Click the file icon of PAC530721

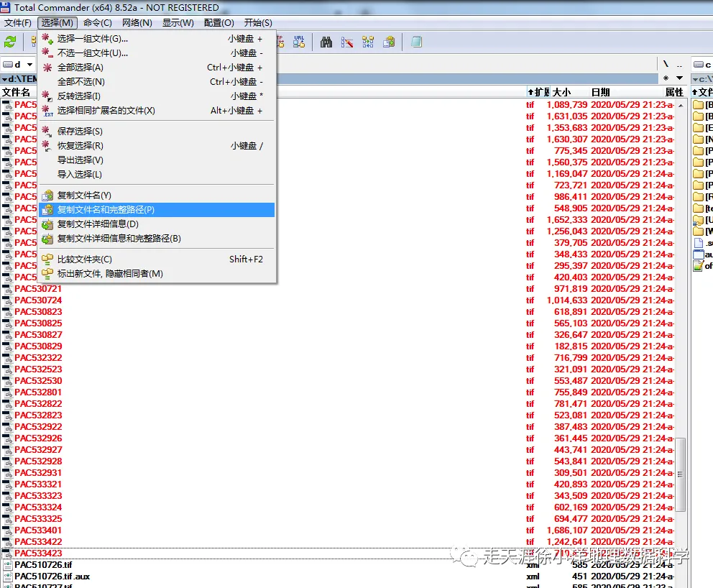(6, 289)
